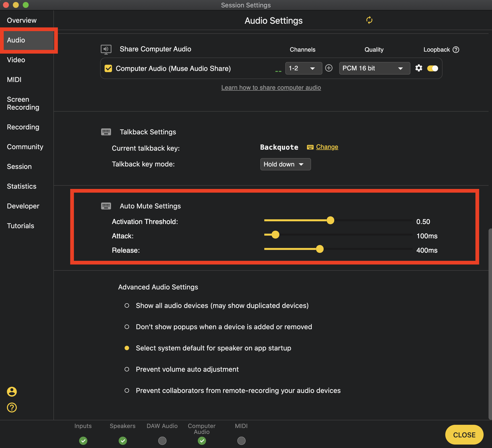492x448 pixels.
Task: Add a channel with the plus circle icon
Action: click(329, 68)
